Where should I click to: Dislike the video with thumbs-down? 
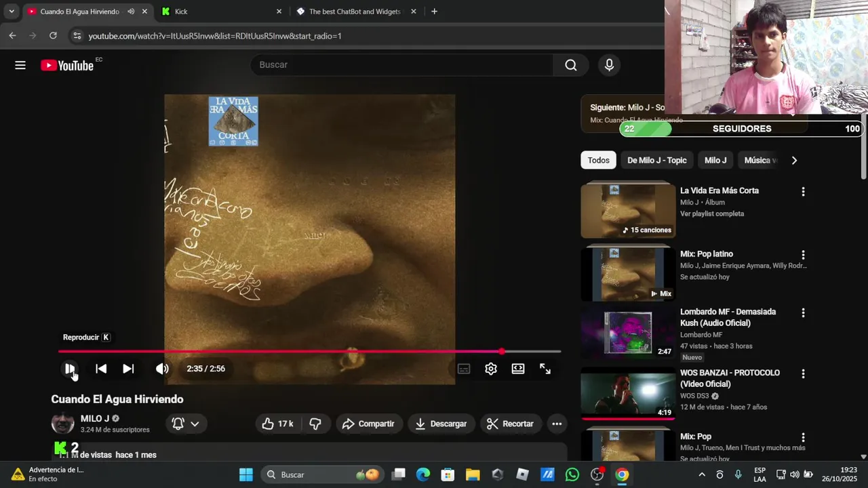[315, 424]
